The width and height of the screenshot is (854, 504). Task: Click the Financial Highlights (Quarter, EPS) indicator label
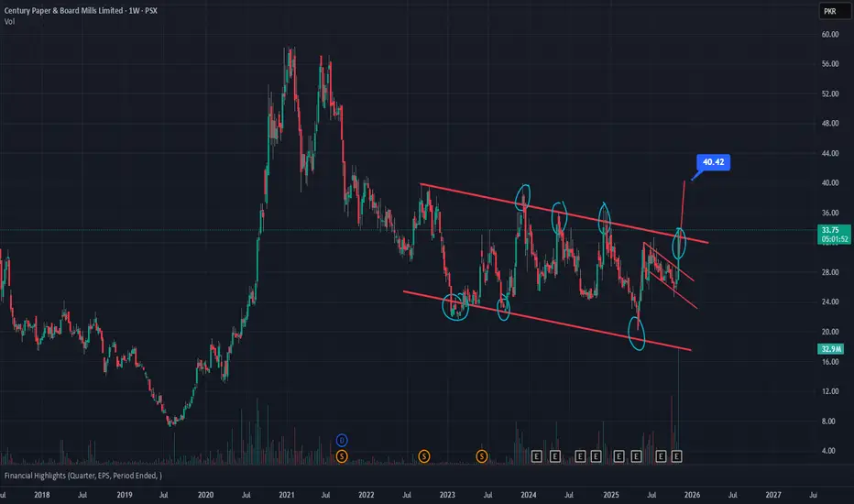(82, 476)
